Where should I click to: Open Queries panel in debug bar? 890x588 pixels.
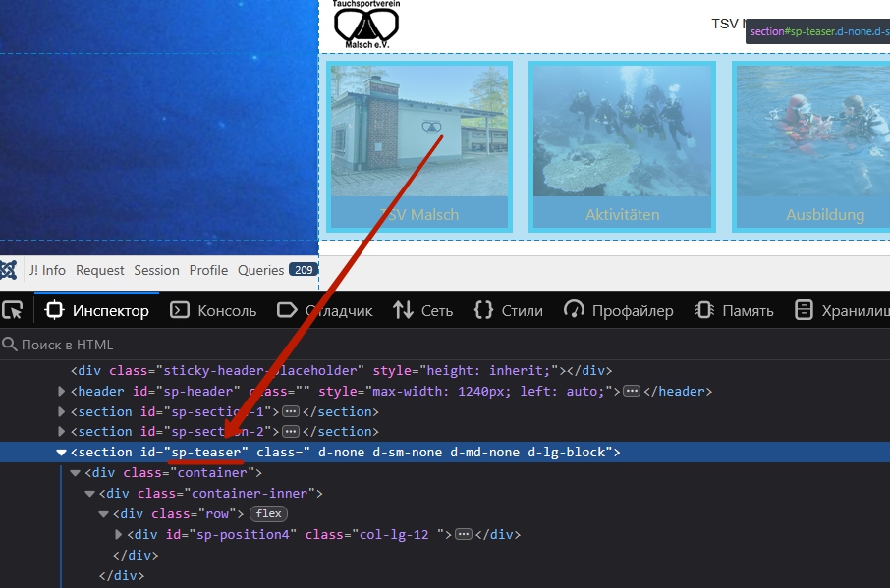260,270
